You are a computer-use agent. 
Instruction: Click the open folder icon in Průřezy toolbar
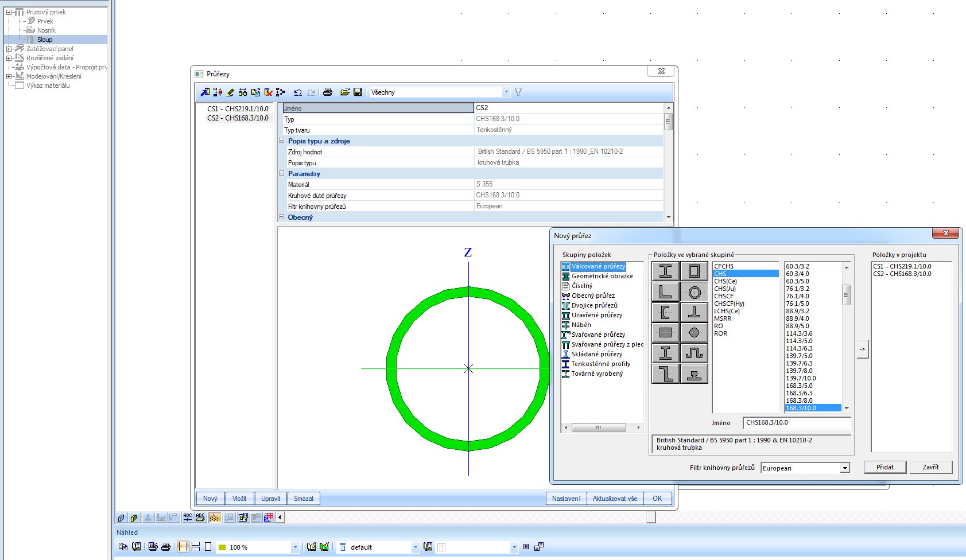pos(345,92)
